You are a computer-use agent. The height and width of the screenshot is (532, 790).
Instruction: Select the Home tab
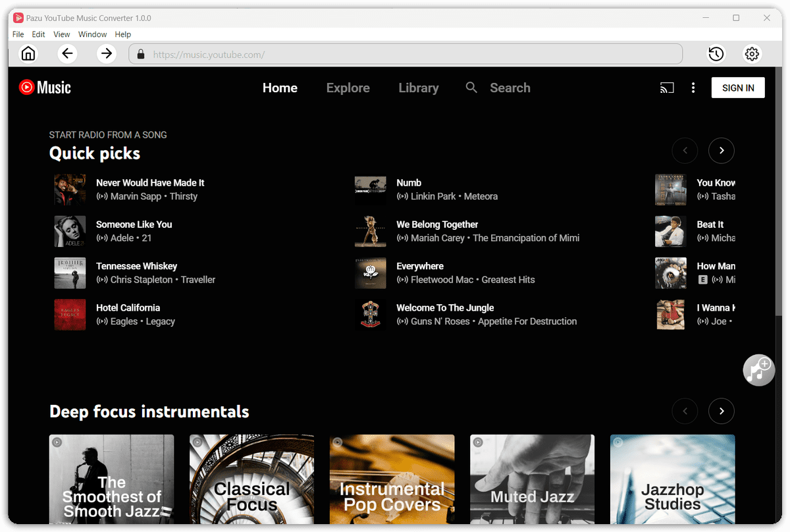[280, 88]
